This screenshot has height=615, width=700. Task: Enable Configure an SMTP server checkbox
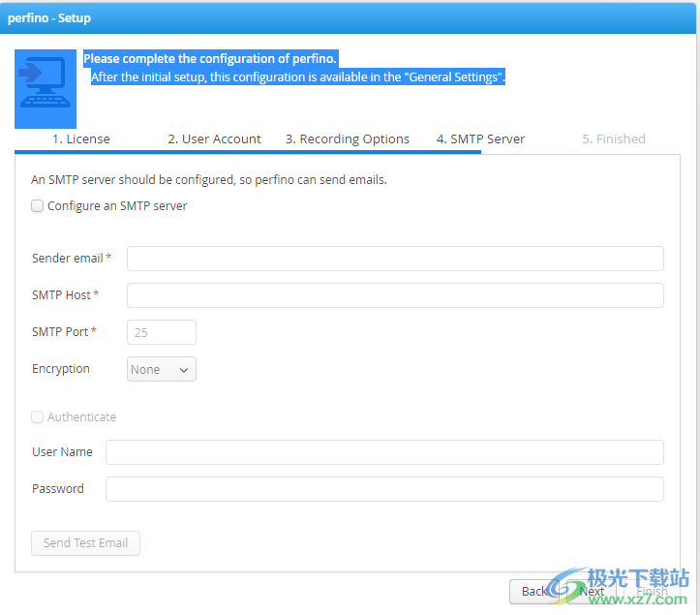[x=37, y=206]
